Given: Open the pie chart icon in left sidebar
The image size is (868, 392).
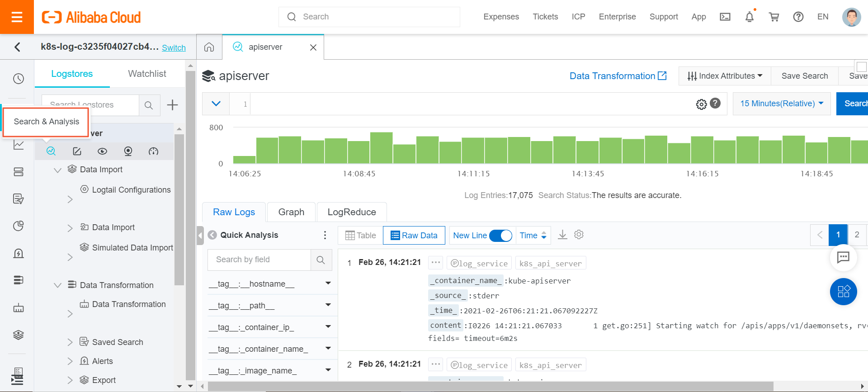Looking at the screenshot, I should [19, 226].
